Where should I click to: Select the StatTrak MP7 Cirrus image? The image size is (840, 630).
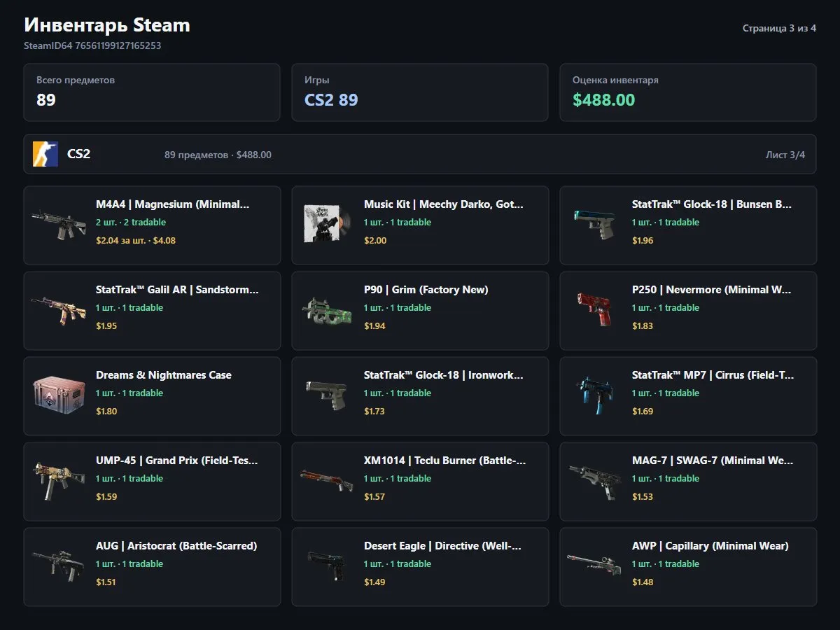594,395
